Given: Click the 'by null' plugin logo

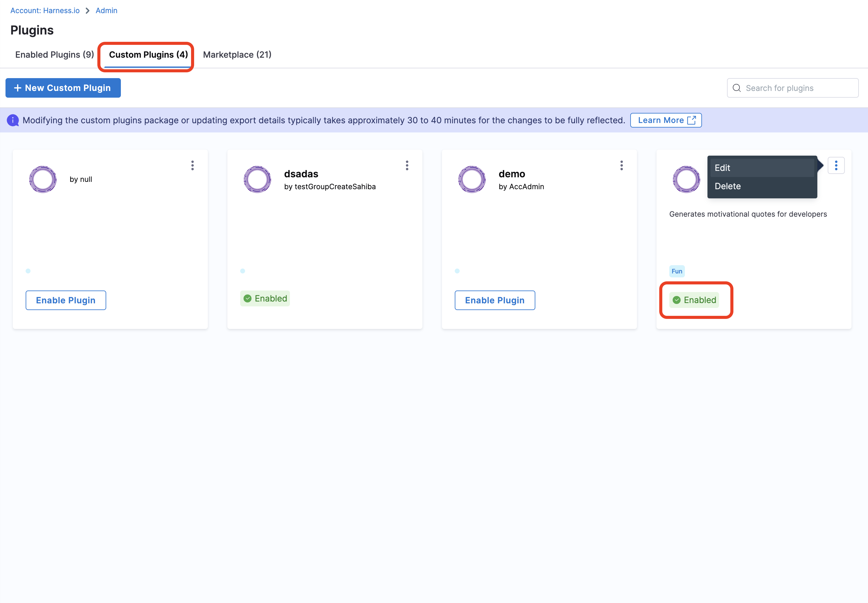Looking at the screenshot, I should click(43, 179).
